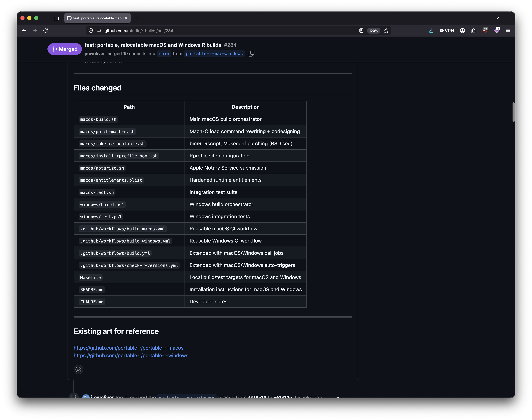Click the Description column header
The image size is (532, 420).
pyautogui.click(x=245, y=107)
